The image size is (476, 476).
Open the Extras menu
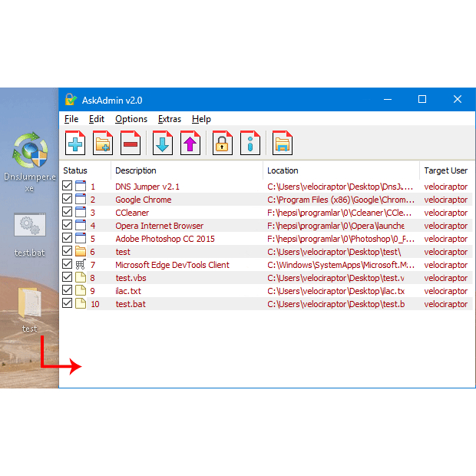(170, 119)
